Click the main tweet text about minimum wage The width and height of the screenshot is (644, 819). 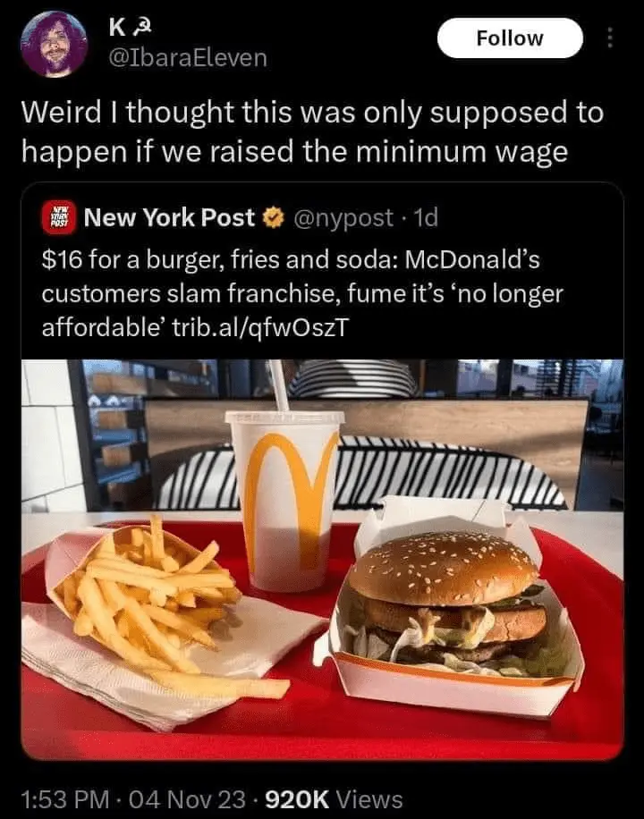(312, 131)
